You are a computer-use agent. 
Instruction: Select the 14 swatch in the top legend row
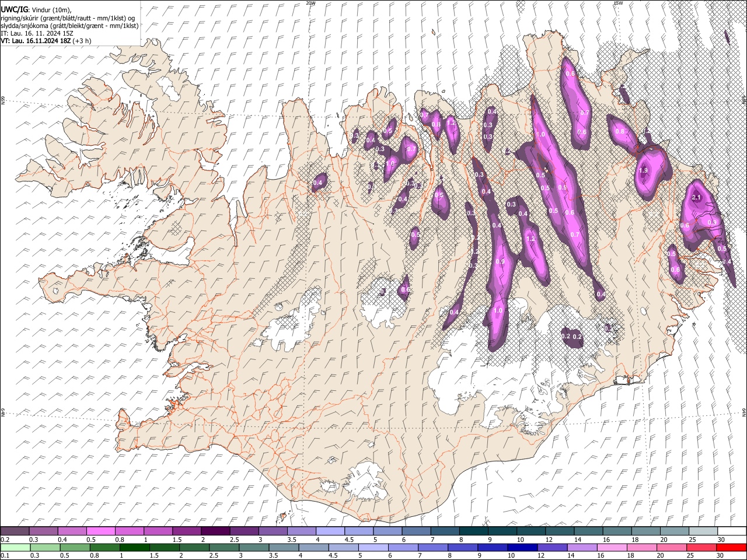coord(588,531)
